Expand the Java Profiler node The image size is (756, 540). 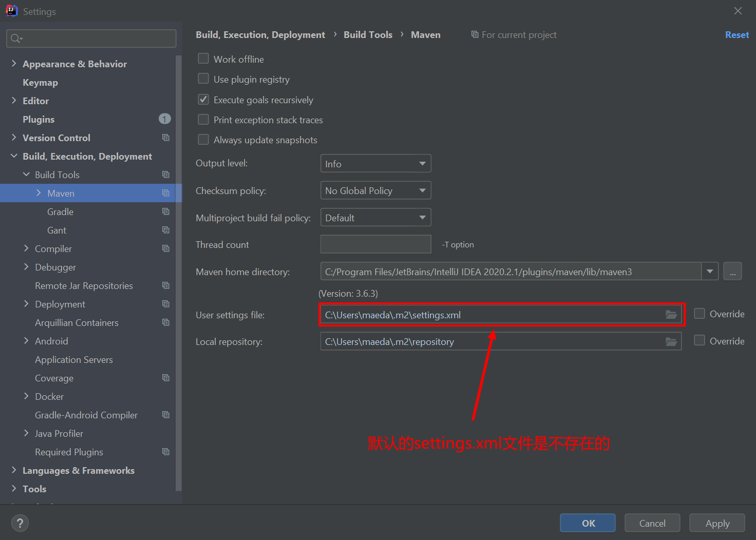26,433
